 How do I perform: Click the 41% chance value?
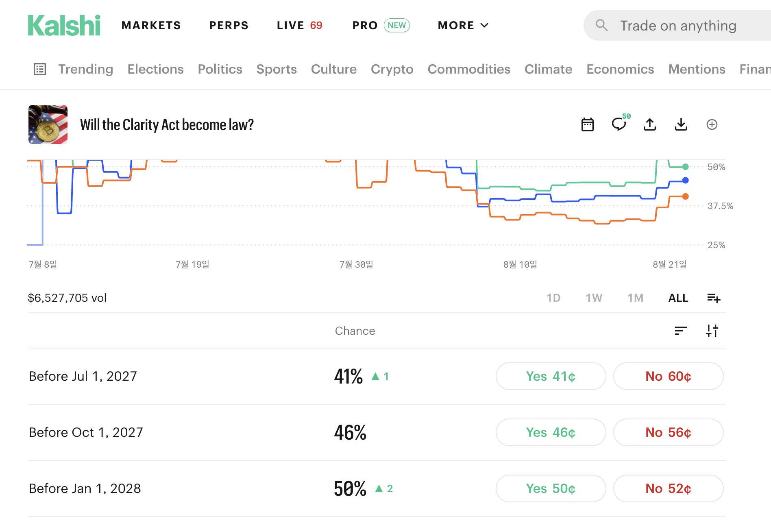click(348, 376)
